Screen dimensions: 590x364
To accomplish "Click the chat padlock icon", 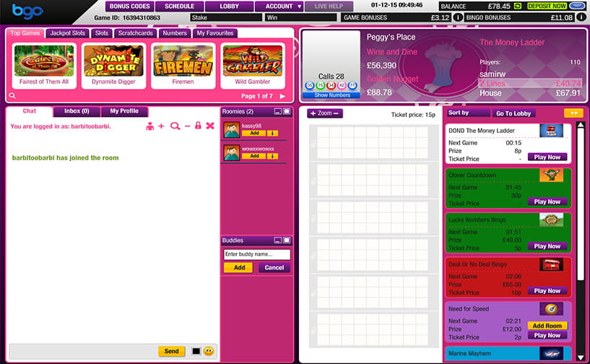I will (198, 126).
